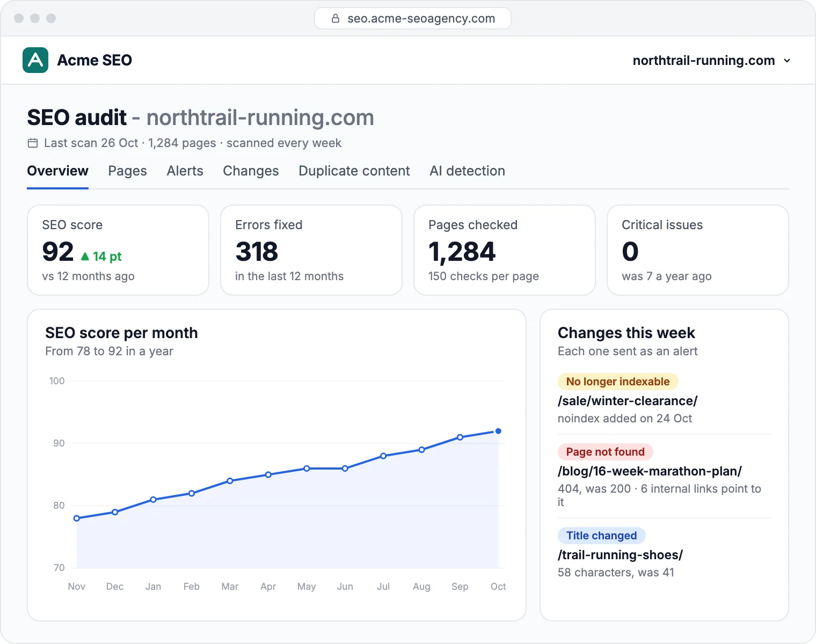This screenshot has width=816, height=644.
Task: Switch to the Pages tab
Action: (128, 171)
